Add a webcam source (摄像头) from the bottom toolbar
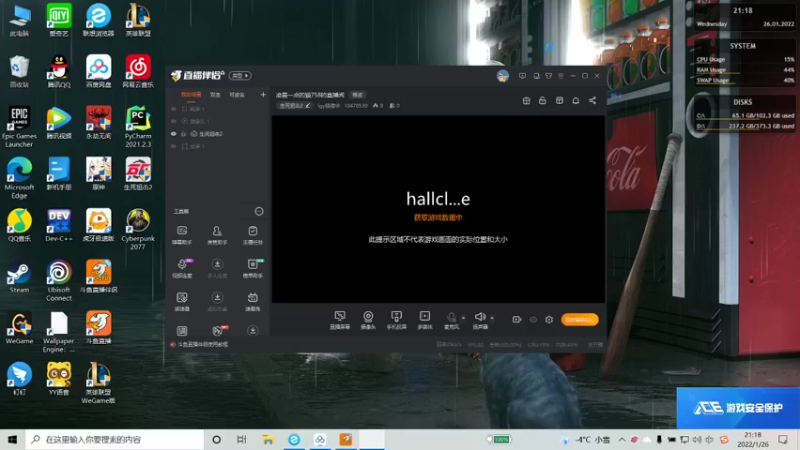 [368, 320]
